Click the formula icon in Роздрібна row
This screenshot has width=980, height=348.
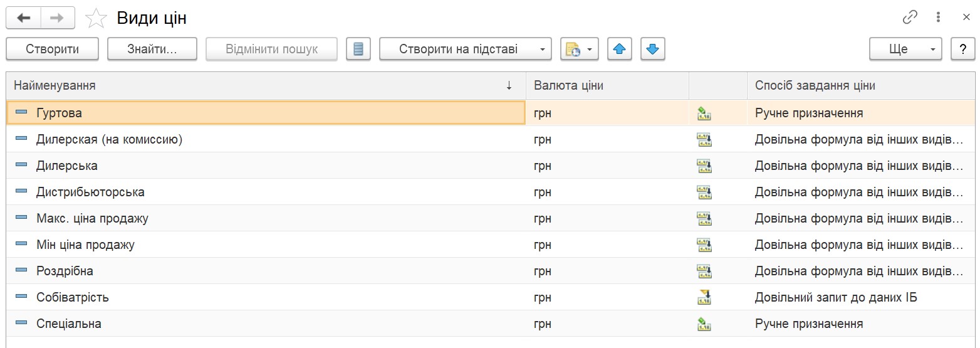[x=704, y=272]
